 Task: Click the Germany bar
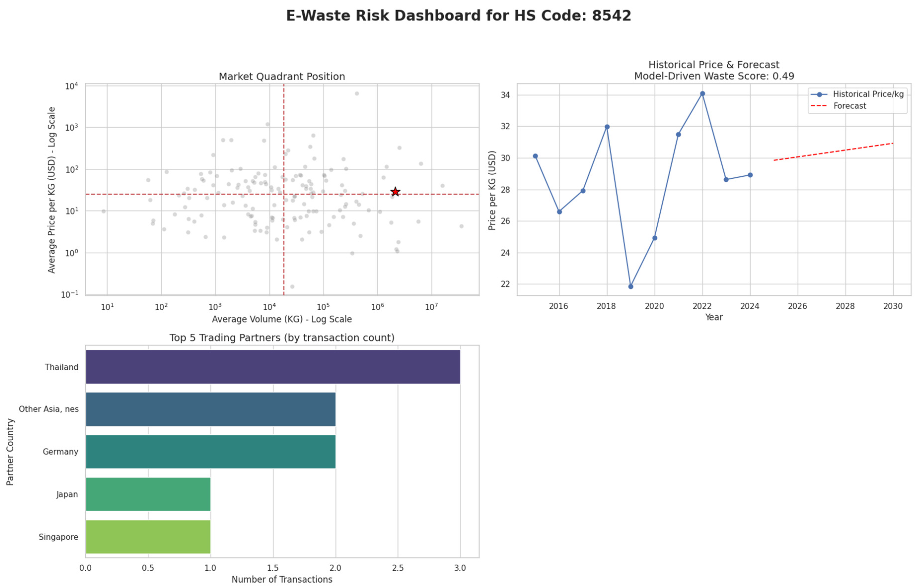click(211, 452)
